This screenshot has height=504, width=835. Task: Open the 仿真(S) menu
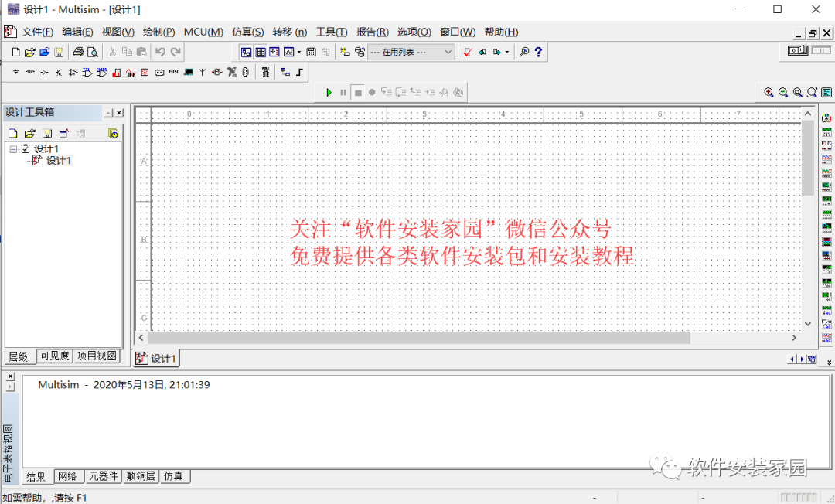coord(247,32)
